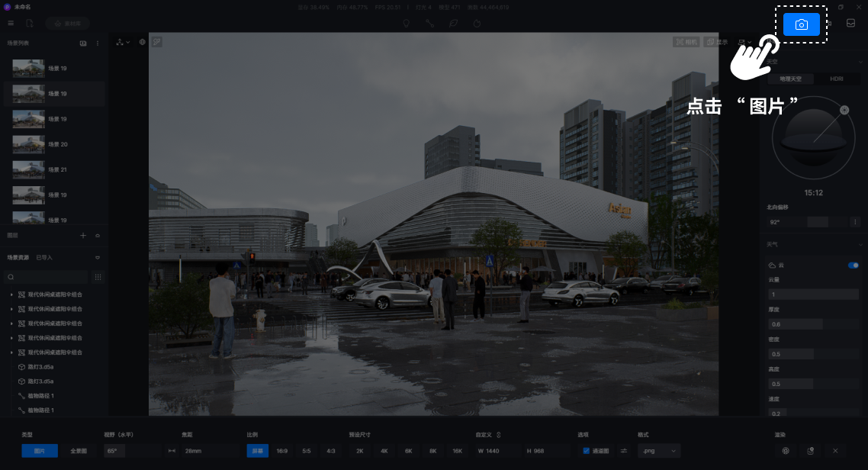The width and height of the screenshot is (868, 470).
Task: Open the axis gizmo dropdown above viewport
Action: 123,42
